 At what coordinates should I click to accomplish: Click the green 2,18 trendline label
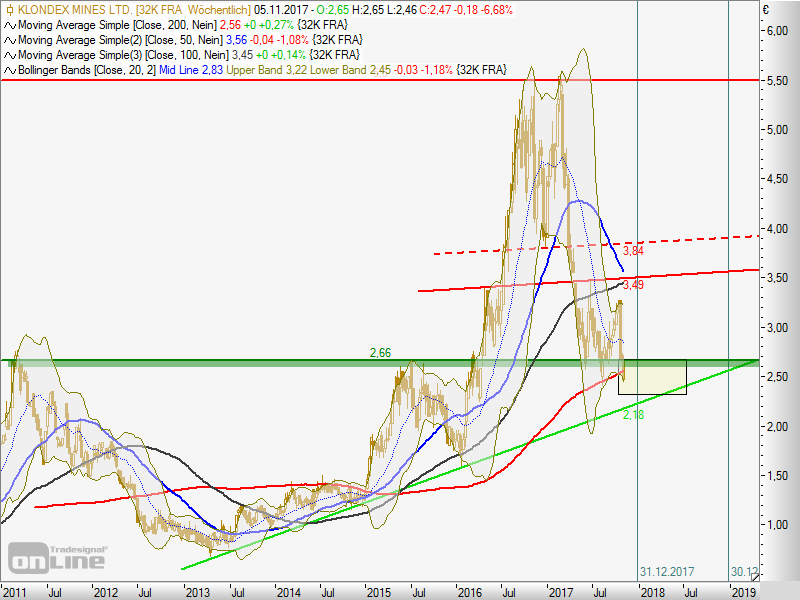pyautogui.click(x=633, y=415)
